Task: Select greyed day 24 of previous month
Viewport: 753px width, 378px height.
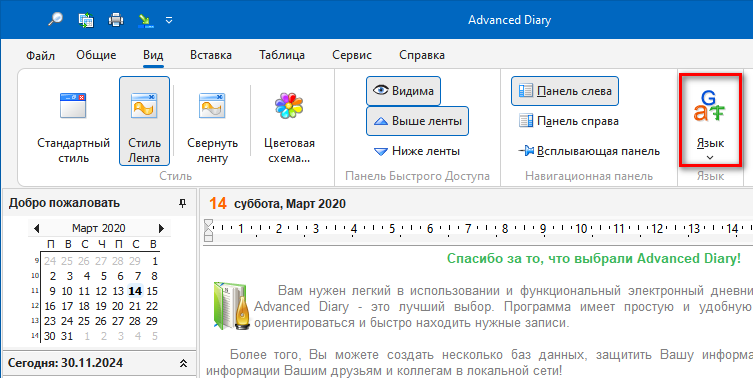Action: pos(50,261)
